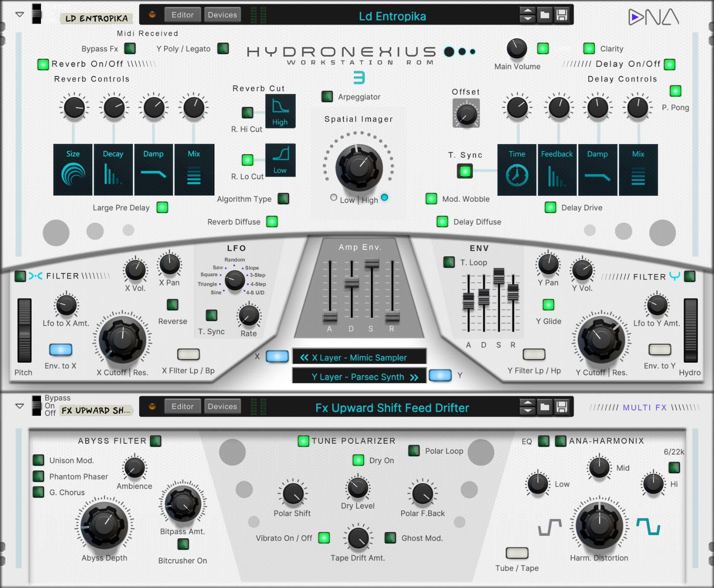Click X Filter Lp / Bp button
This screenshot has height=588, width=714.
click(188, 354)
